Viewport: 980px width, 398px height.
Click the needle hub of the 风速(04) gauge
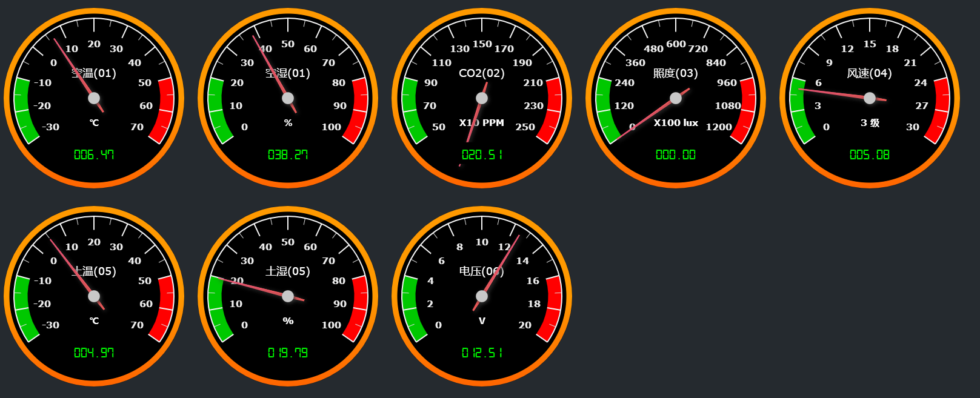pyautogui.click(x=870, y=98)
